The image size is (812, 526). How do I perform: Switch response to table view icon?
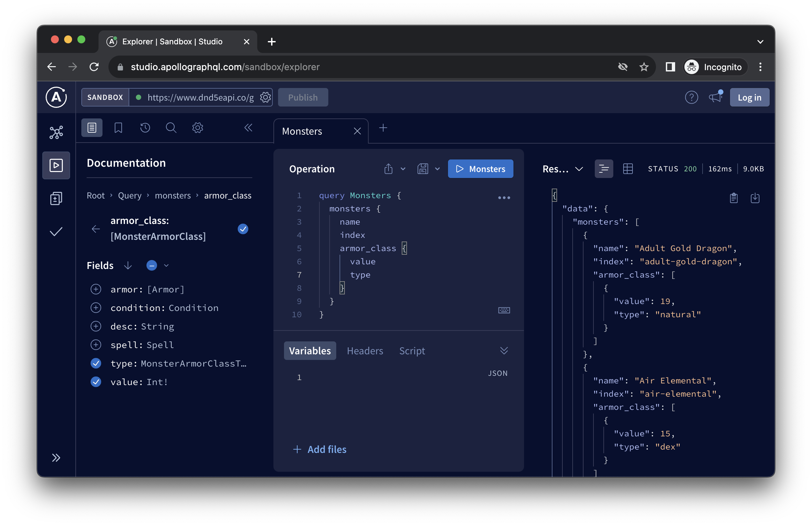coord(628,169)
